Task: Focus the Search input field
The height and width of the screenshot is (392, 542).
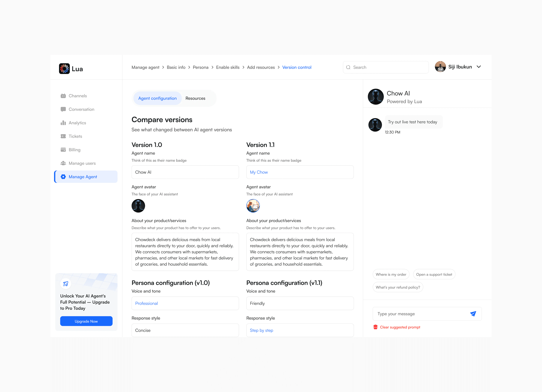Action: [386, 67]
